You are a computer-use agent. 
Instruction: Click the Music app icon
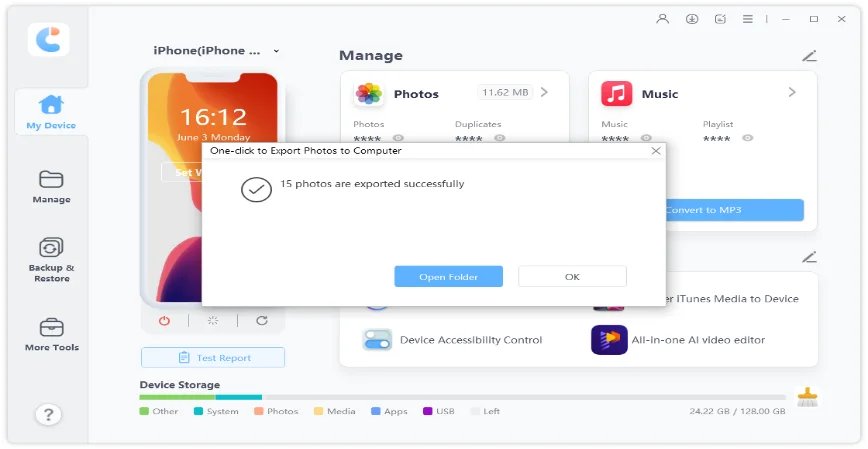(616, 94)
